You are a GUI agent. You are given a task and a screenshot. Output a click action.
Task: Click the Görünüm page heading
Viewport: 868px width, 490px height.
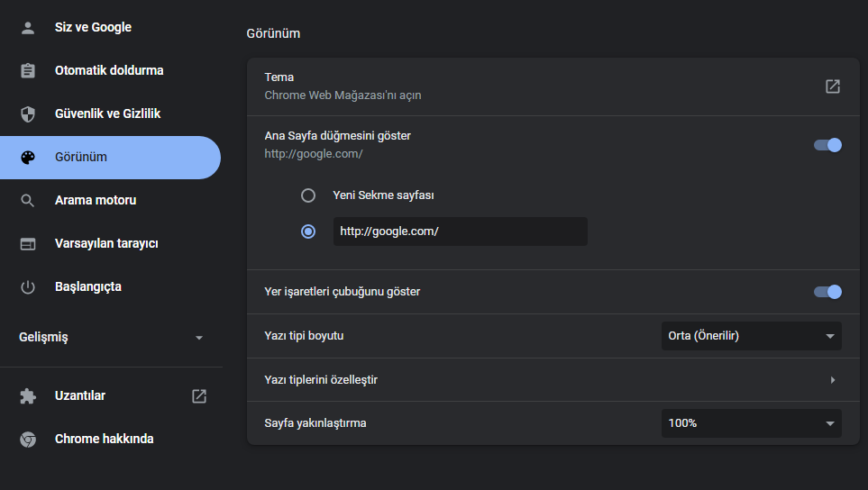[273, 33]
